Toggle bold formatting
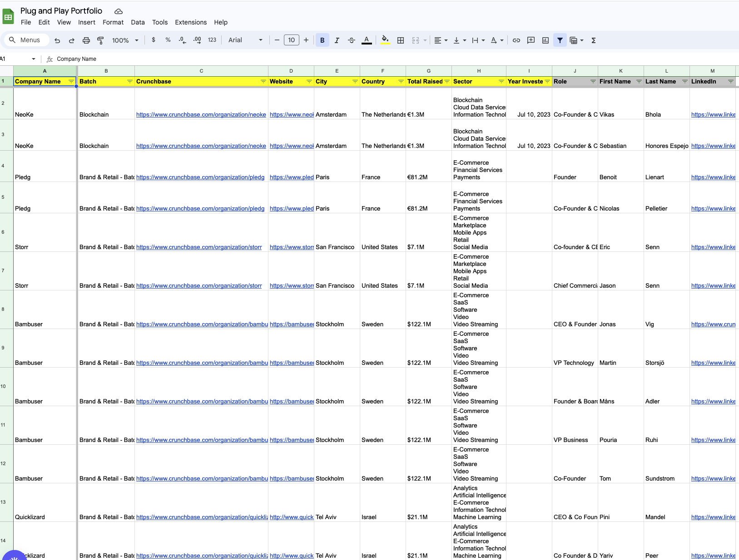The image size is (739, 560). (322, 40)
